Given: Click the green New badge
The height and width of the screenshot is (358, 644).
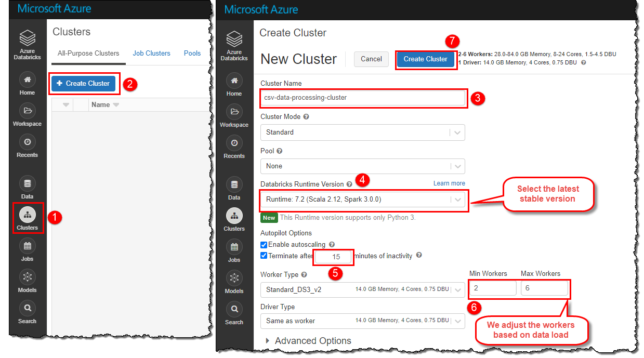Looking at the screenshot, I should [x=269, y=218].
